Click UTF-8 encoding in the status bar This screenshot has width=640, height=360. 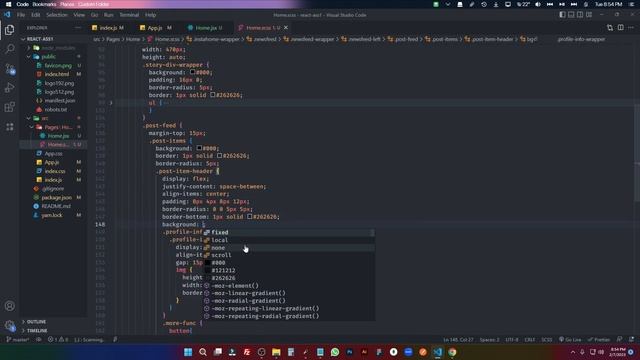point(512,340)
